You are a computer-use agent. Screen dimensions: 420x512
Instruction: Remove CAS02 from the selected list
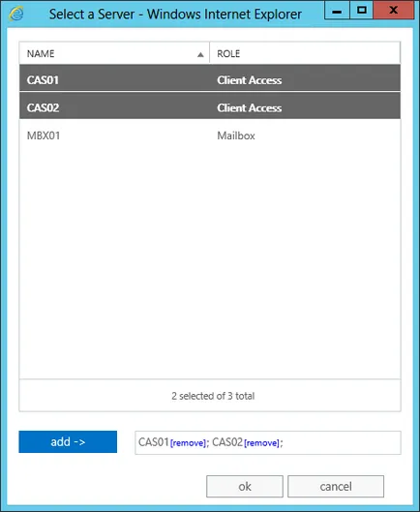[x=261, y=443]
